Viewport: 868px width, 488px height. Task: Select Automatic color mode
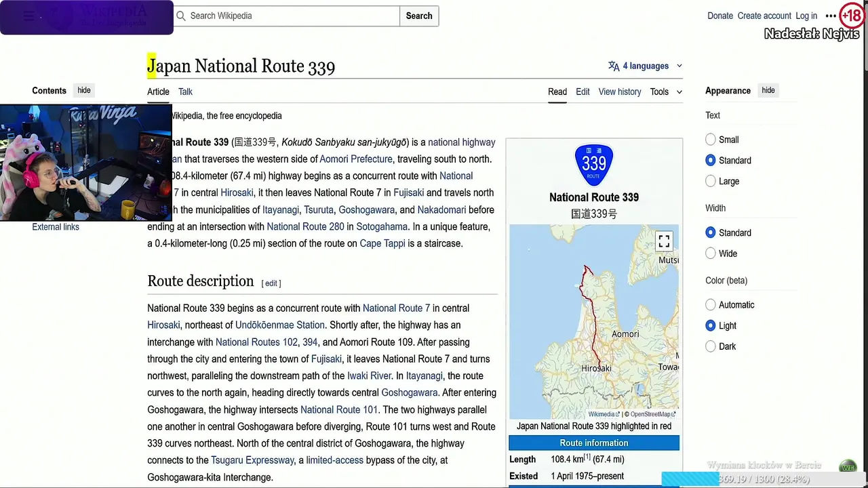tap(711, 305)
